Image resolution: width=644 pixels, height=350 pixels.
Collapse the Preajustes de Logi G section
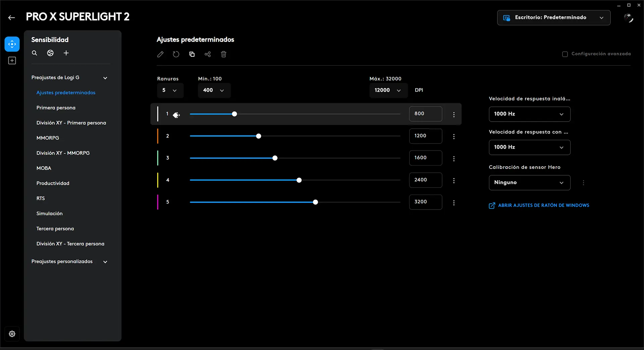point(105,78)
